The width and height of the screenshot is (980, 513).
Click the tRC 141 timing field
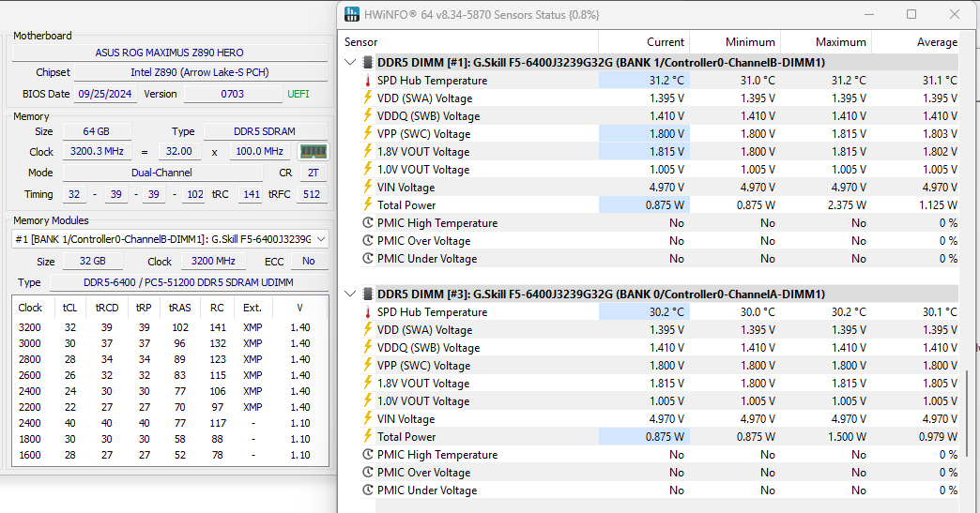[252, 194]
